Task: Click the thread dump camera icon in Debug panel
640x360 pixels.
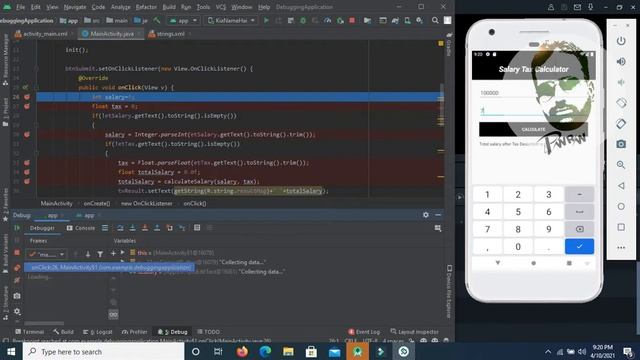Action: point(17,296)
